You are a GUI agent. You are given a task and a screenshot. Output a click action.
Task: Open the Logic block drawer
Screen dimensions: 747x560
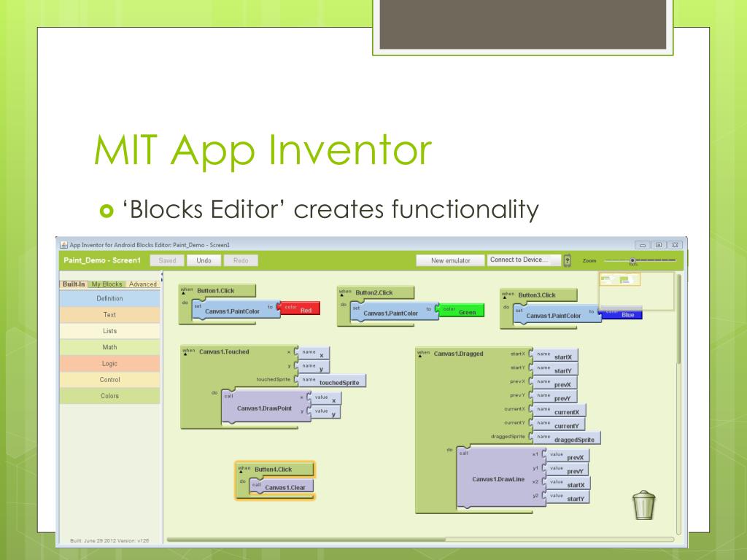point(109,363)
